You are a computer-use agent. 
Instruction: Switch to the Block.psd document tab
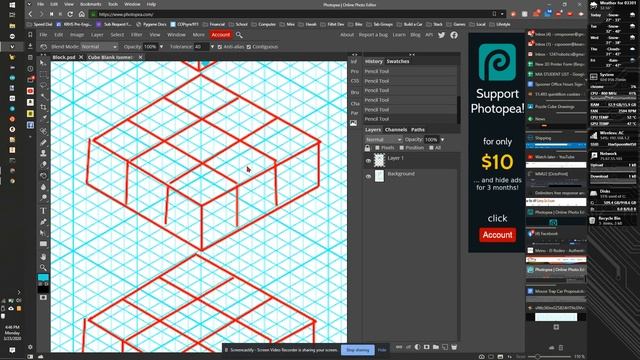[x=64, y=58]
